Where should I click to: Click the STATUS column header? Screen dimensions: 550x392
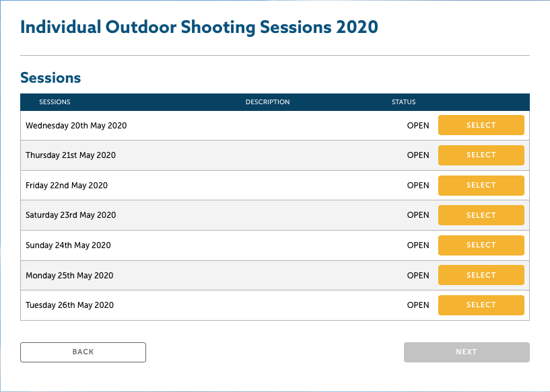click(x=403, y=102)
